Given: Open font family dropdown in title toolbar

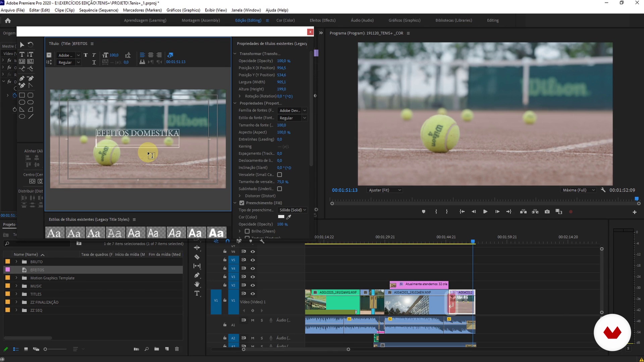Looking at the screenshot, I should (x=69, y=55).
